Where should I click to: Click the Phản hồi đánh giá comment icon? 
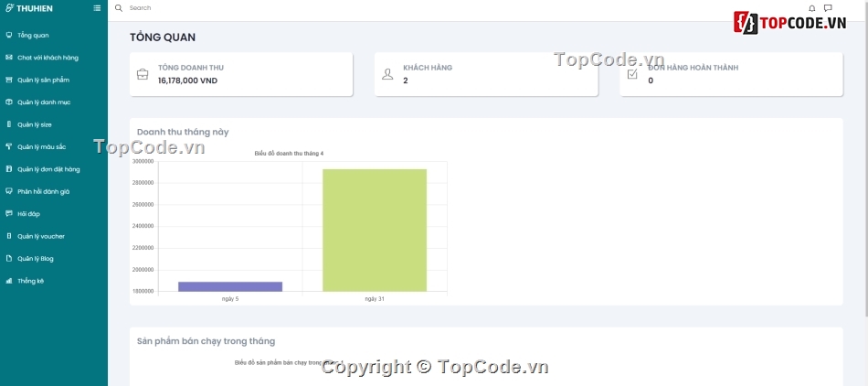click(8, 191)
